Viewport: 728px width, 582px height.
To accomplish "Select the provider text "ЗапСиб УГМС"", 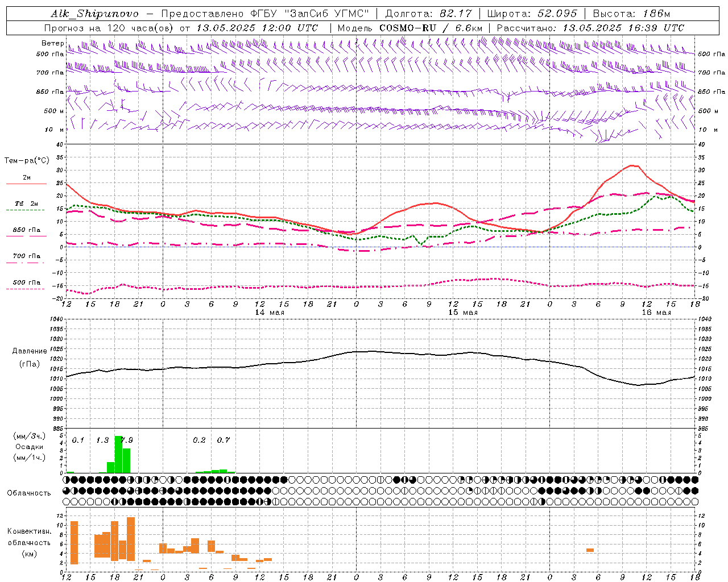I will (326, 14).
